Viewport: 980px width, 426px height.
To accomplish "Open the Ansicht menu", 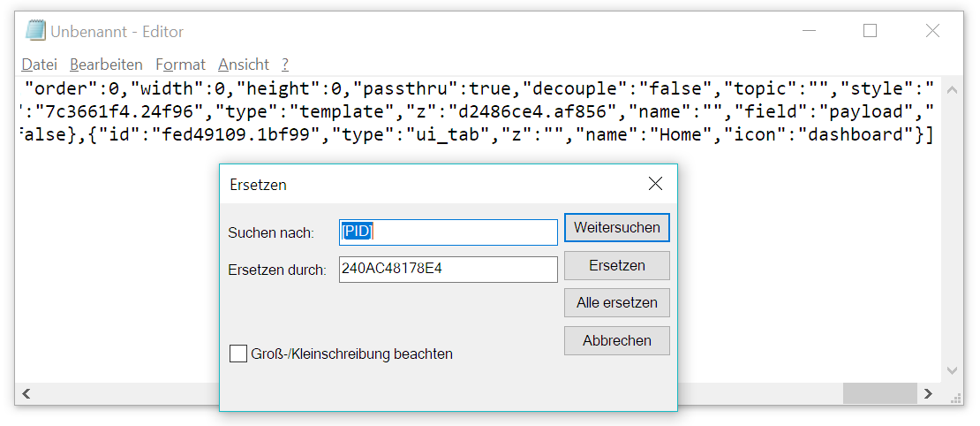I will tap(244, 65).
